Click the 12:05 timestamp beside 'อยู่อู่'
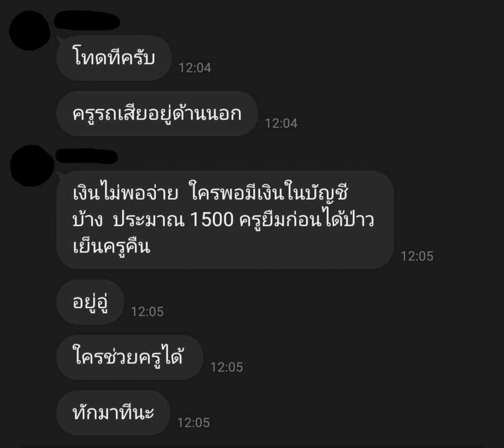Image resolution: width=504 pixels, height=448 pixels. 147,312
